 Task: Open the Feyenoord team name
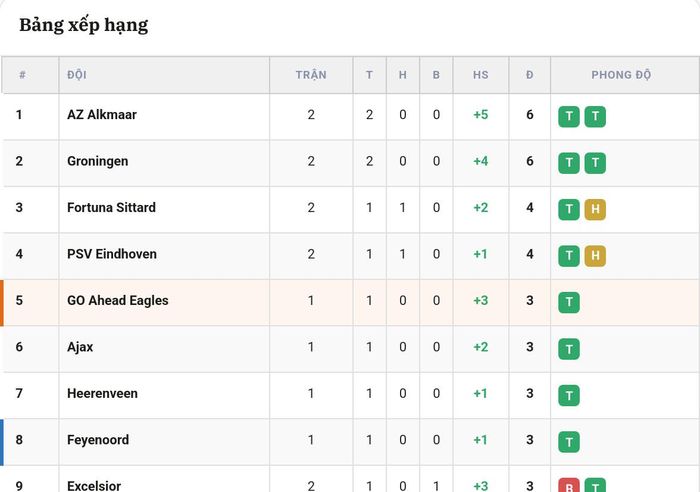(x=98, y=440)
